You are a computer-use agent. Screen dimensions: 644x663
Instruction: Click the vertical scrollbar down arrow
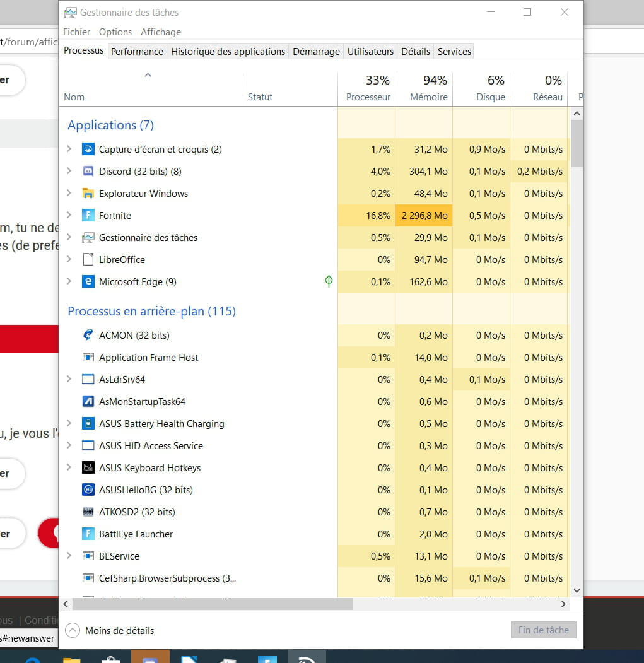577,590
